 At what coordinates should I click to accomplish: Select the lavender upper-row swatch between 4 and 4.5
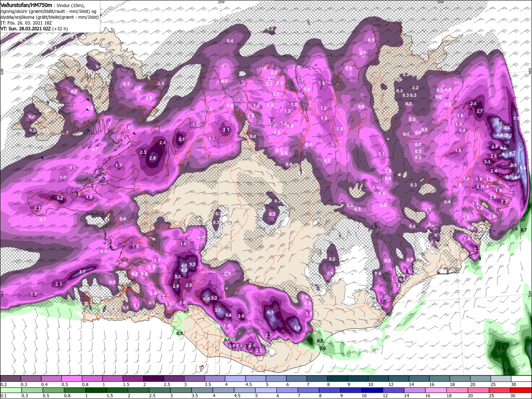pyautogui.click(x=235, y=379)
